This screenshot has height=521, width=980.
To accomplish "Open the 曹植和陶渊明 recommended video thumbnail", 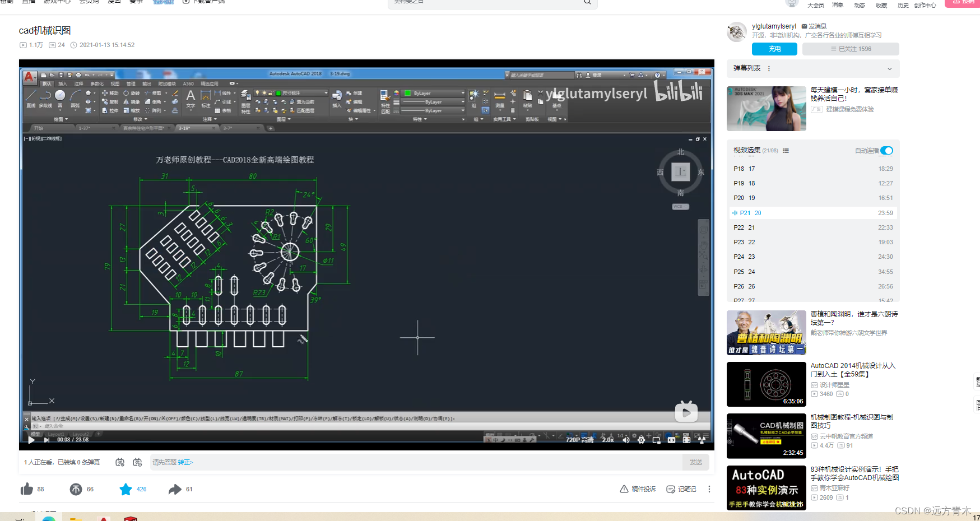I will [x=766, y=333].
